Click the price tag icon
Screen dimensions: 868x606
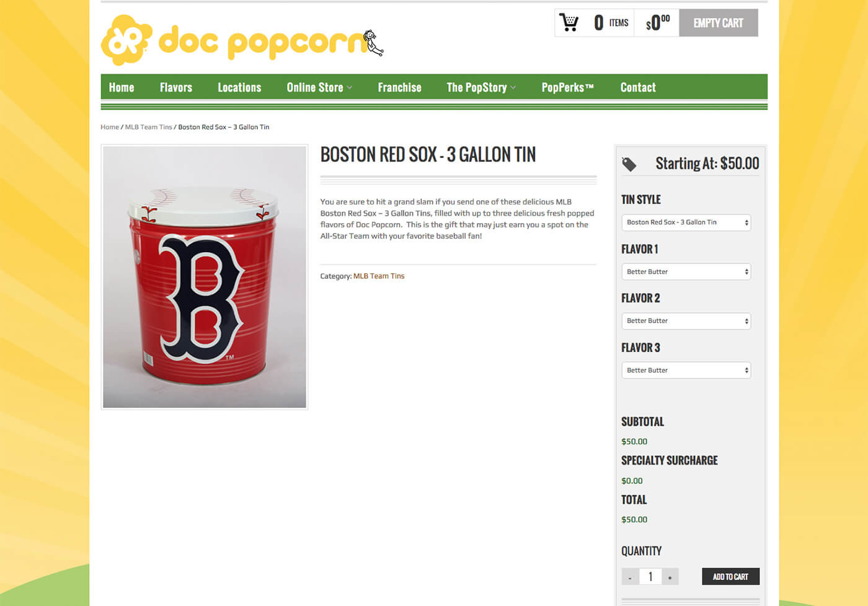point(629,164)
